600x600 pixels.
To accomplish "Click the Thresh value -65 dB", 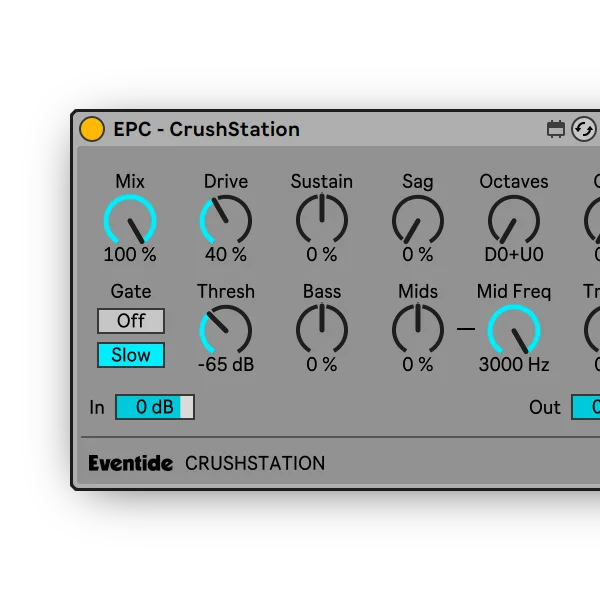I will [226, 364].
